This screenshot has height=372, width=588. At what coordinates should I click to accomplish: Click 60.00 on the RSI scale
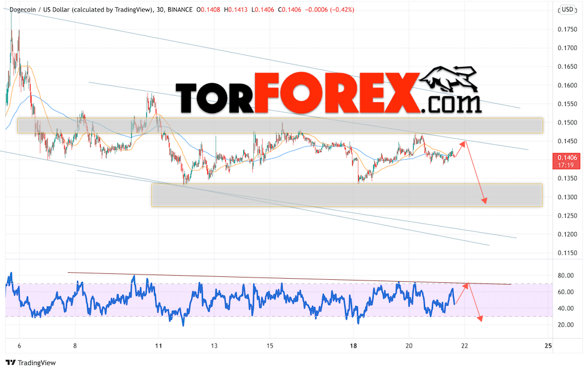tap(566, 292)
